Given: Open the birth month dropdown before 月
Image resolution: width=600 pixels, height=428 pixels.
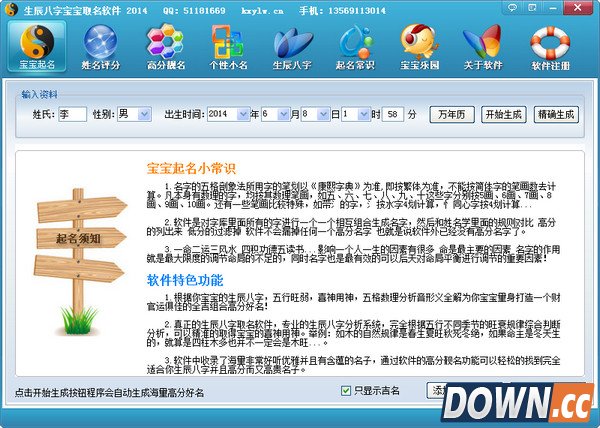Looking at the screenshot, I should coord(282,115).
